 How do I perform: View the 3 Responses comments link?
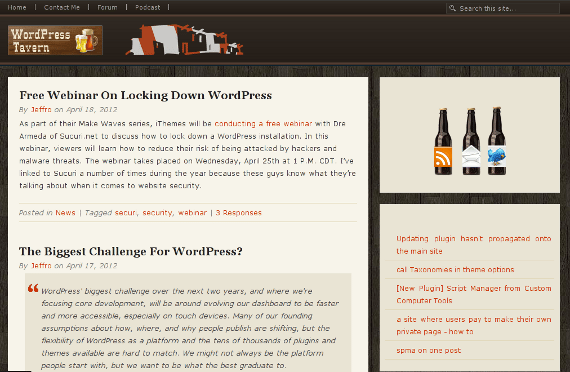pos(238,213)
